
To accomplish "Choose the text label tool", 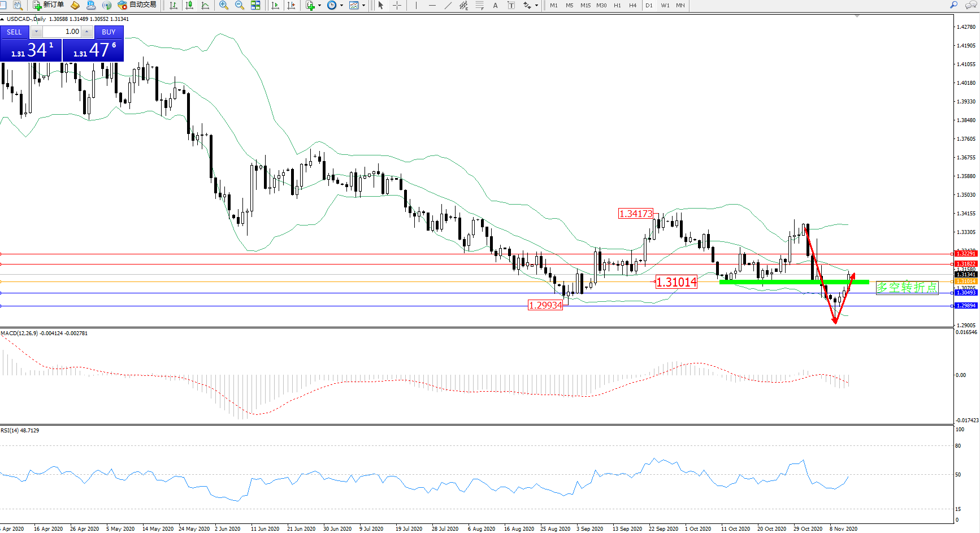I will point(496,5).
